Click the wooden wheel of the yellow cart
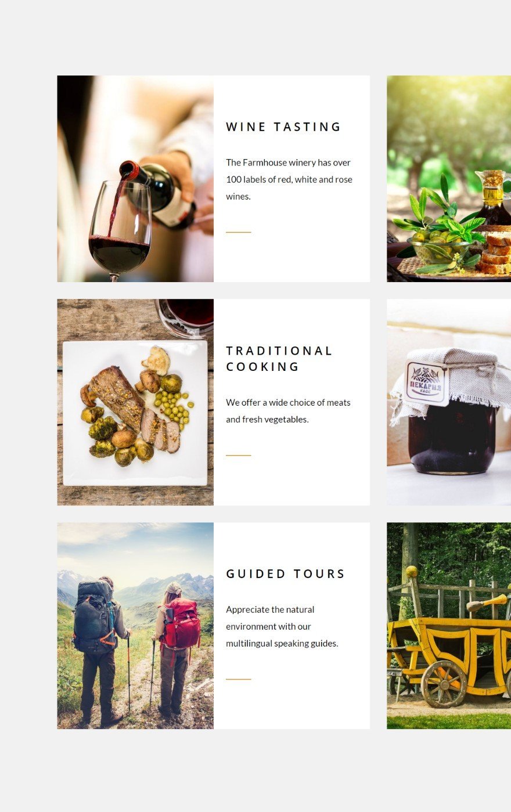The image size is (511, 812). click(444, 684)
